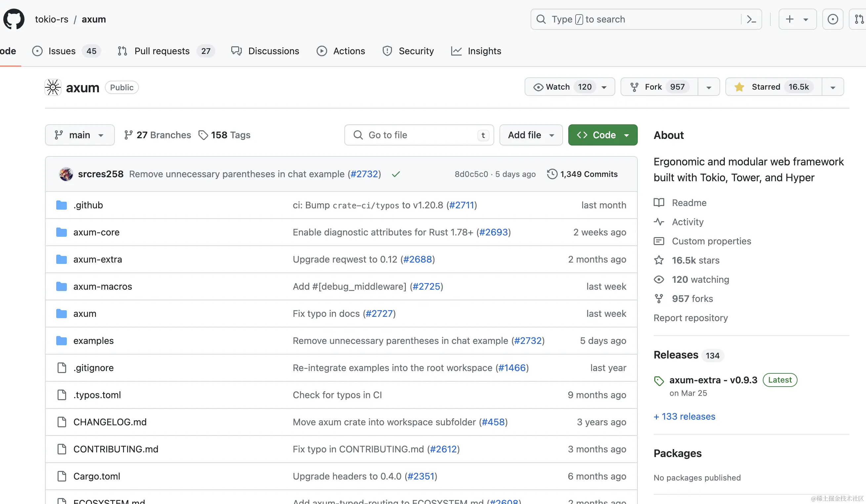
Task: Click the issues circle icon in top header
Action: point(832,19)
